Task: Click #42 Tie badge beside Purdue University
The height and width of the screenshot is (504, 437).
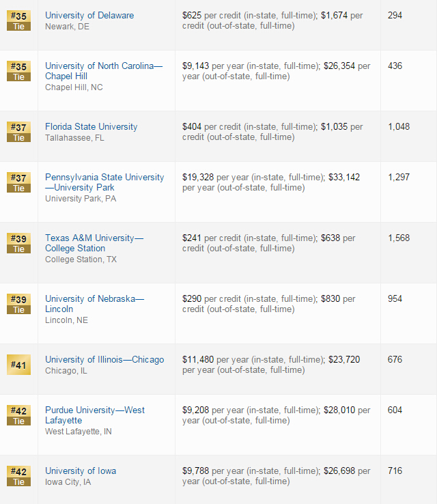Action: tap(18, 415)
